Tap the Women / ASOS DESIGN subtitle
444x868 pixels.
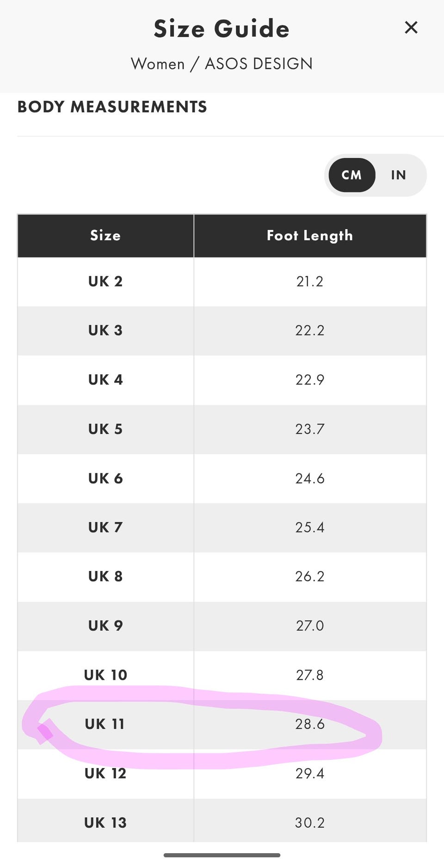[x=222, y=63]
